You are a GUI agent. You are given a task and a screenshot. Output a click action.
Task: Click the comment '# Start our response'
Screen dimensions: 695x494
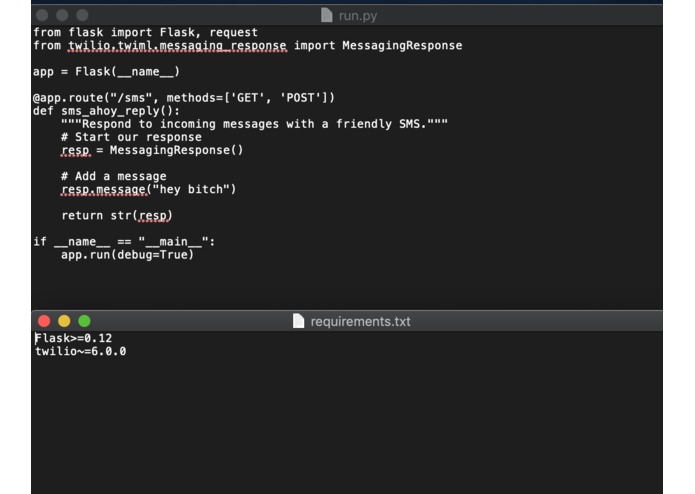(x=131, y=137)
